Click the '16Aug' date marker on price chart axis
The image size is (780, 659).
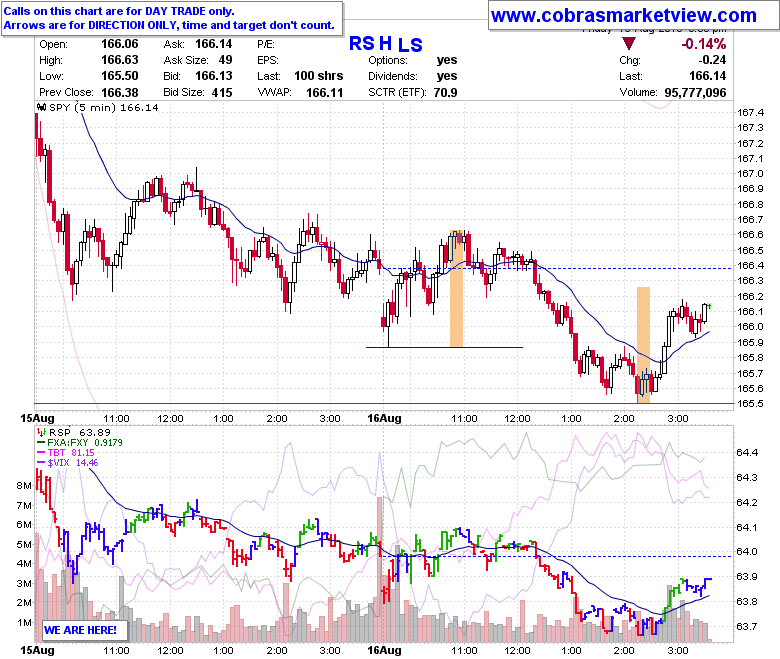coord(384,418)
